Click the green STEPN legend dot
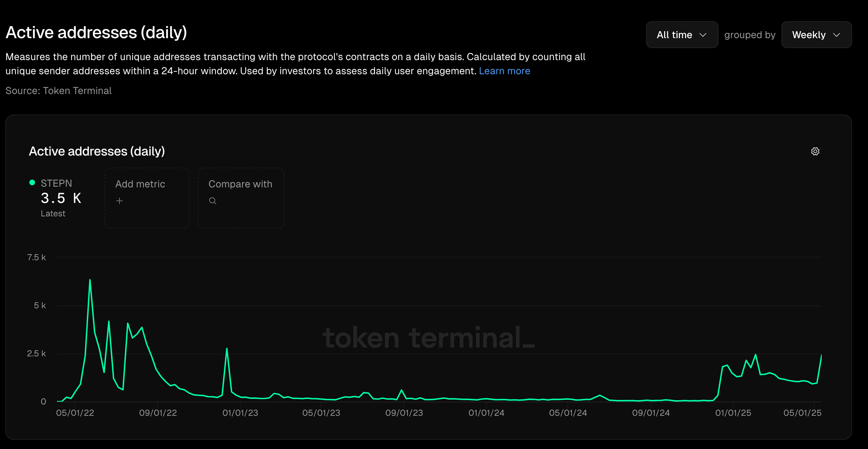868x449 pixels. point(32,182)
